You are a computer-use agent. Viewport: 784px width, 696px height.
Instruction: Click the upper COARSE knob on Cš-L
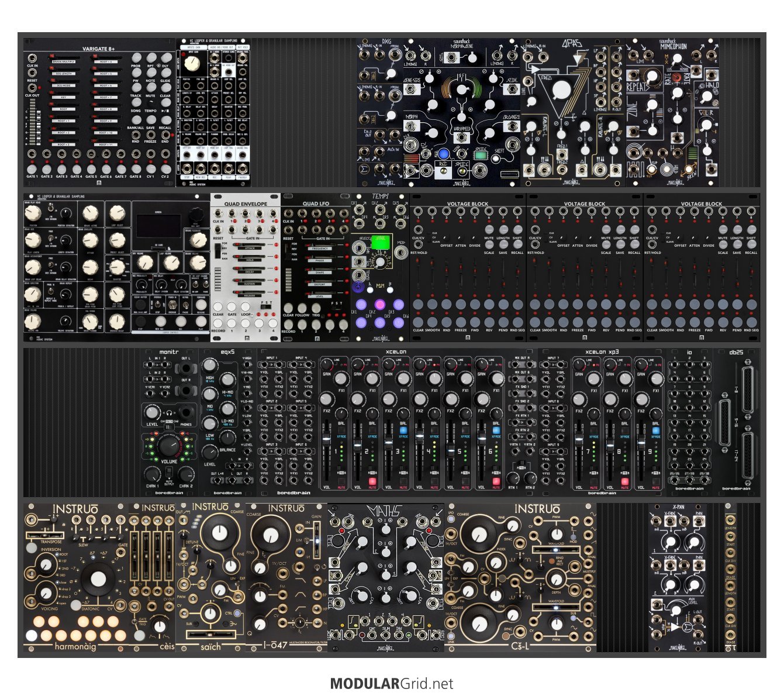[479, 534]
